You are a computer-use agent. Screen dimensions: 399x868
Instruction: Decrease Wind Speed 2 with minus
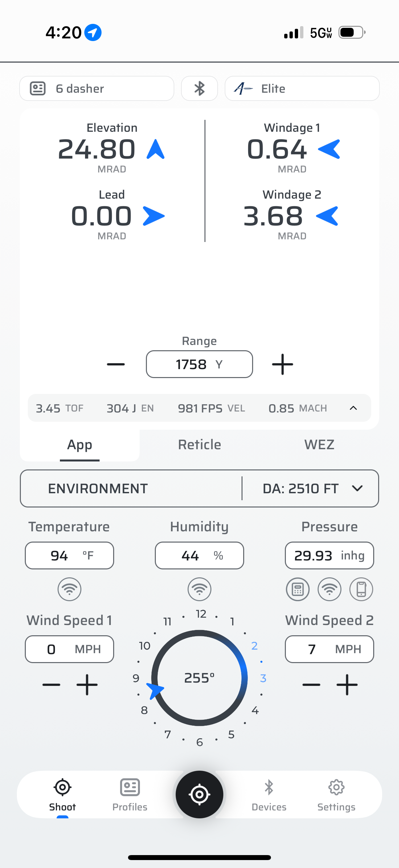point(311,684)
